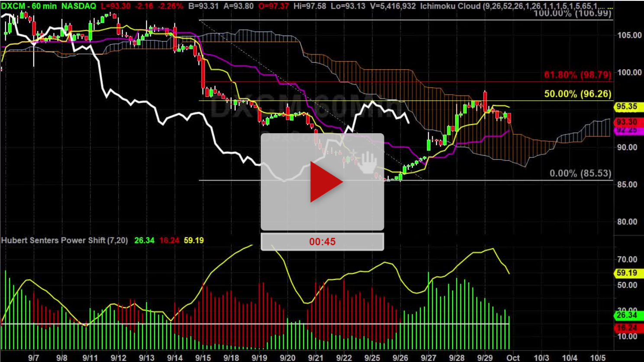Click the green 26.34 value in the indicator header
This screenshot has width=644, height=362.
(x=144, y=240)
